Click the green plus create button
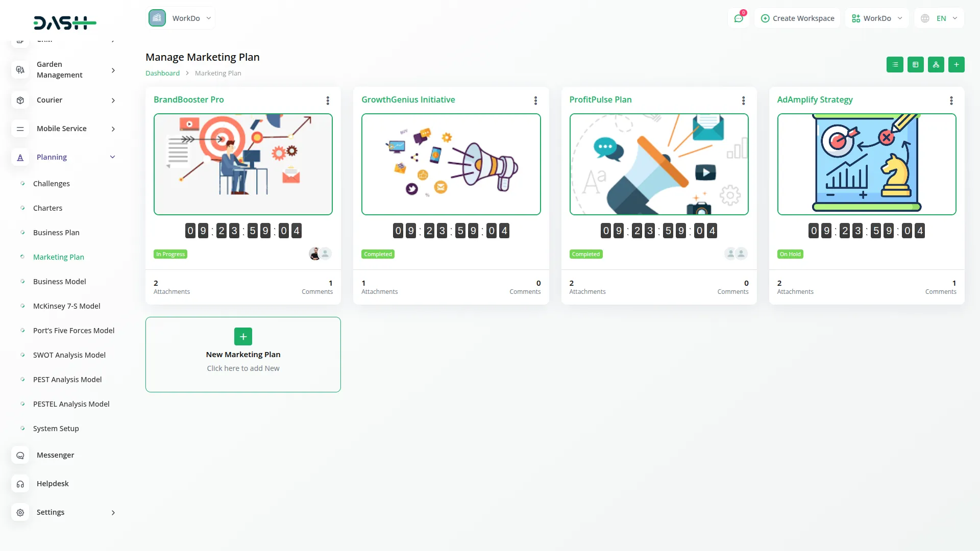 [x=956, y=65]
